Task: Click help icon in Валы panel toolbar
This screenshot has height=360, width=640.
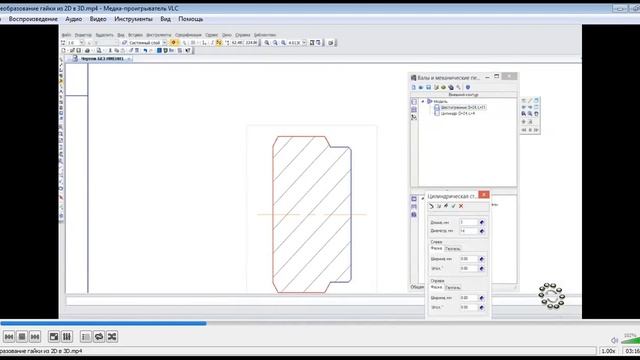Action: click(x=468, y=87)
